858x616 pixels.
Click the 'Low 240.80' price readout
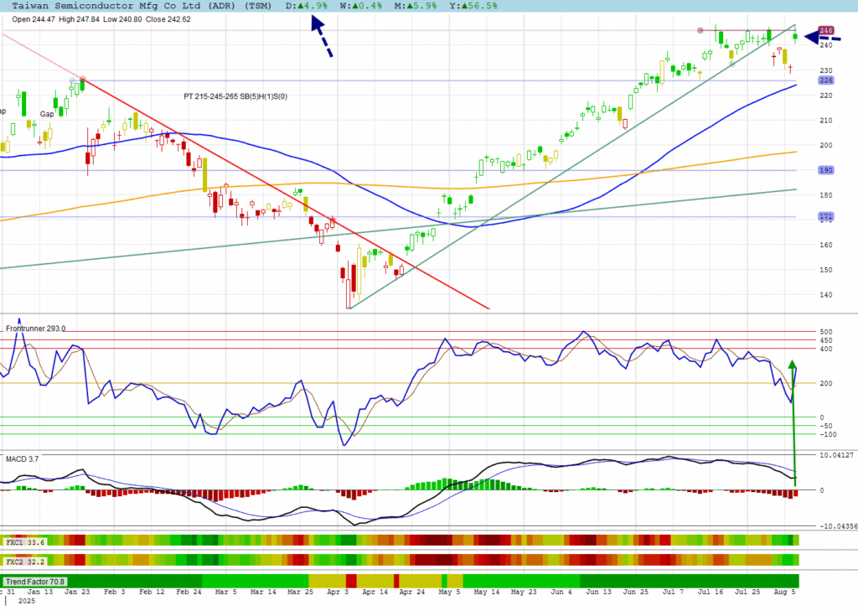pyautogui.click(x=122, y=19)
